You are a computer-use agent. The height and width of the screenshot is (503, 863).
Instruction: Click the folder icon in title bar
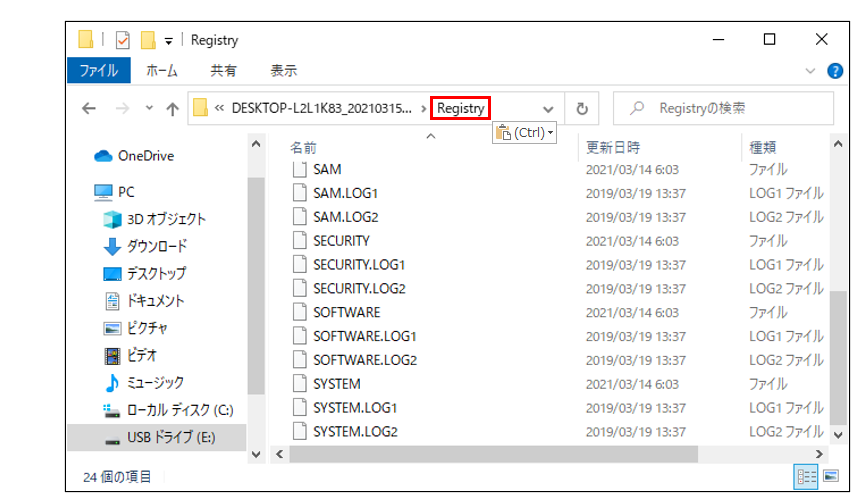click(85, 40)
